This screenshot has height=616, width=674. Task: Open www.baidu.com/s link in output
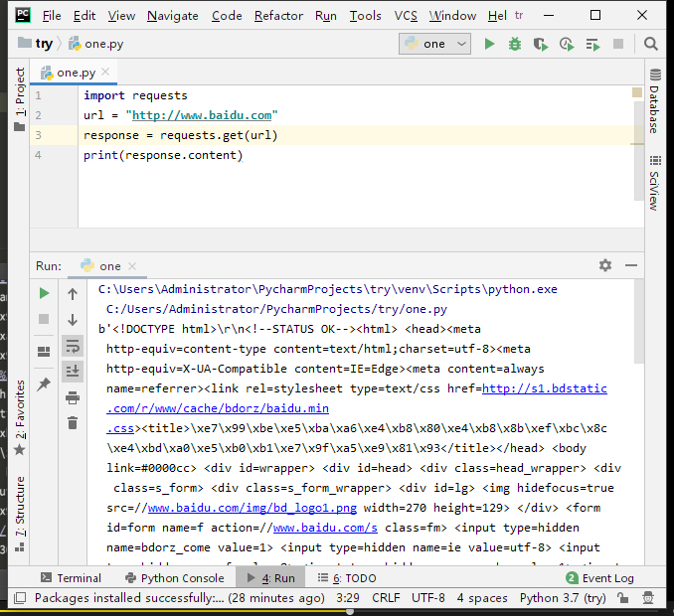click(x=325, y=528)
